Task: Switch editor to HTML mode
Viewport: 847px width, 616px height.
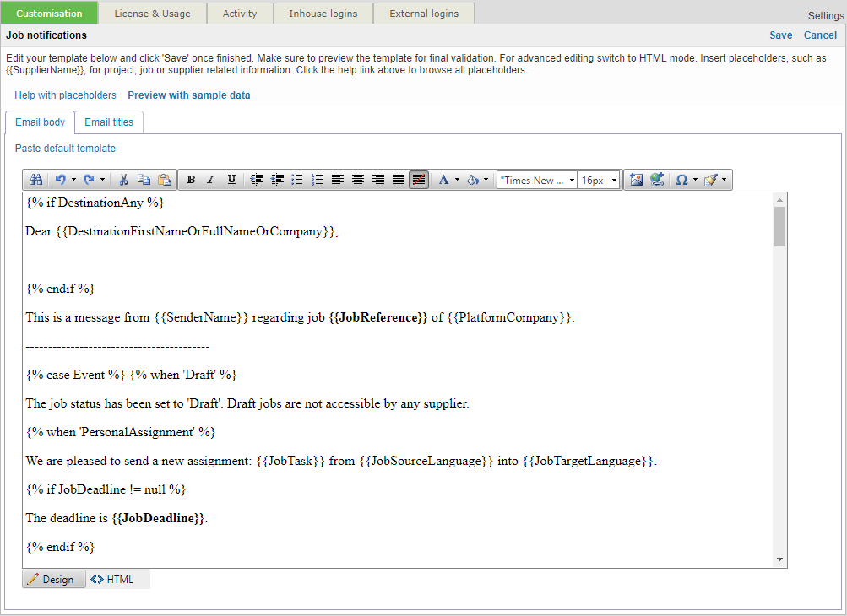Action: pos(112,580)
